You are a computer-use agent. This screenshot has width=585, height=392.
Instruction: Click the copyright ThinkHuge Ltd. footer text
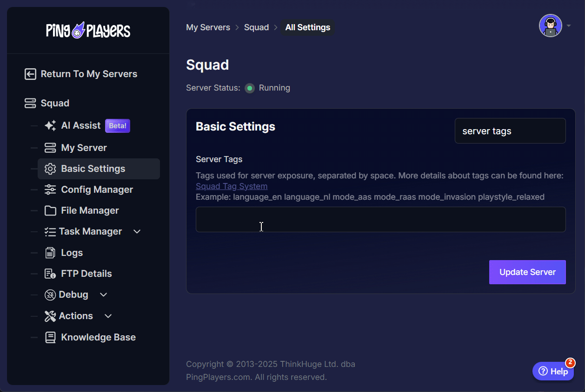coord(271,371)
